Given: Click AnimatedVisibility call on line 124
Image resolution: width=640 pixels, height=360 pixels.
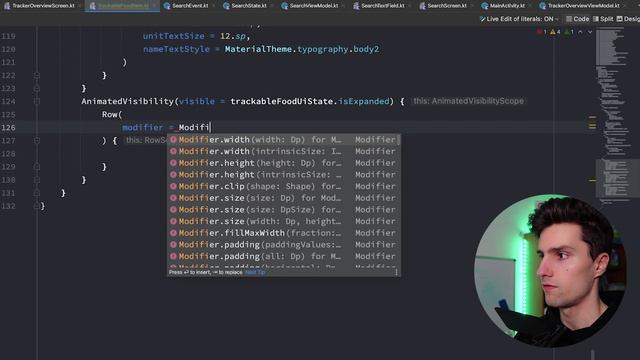Looking at the screenshot, I should pos(128,101).
